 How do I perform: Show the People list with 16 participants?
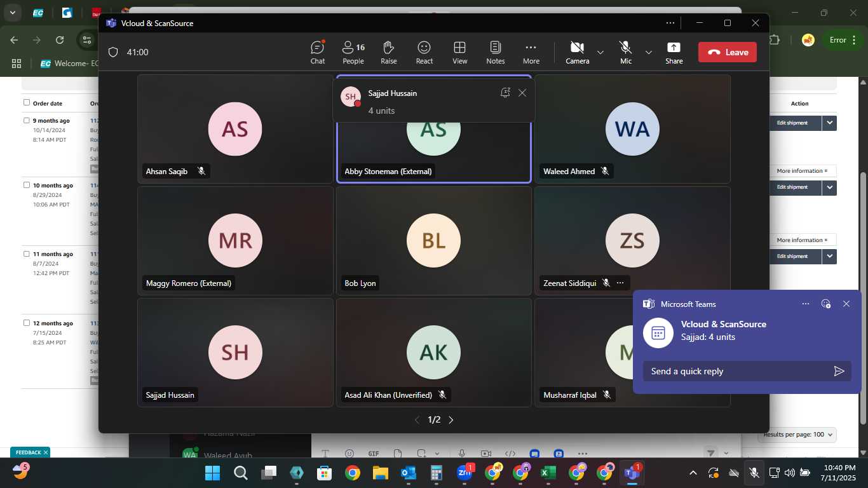pos(353,52)
